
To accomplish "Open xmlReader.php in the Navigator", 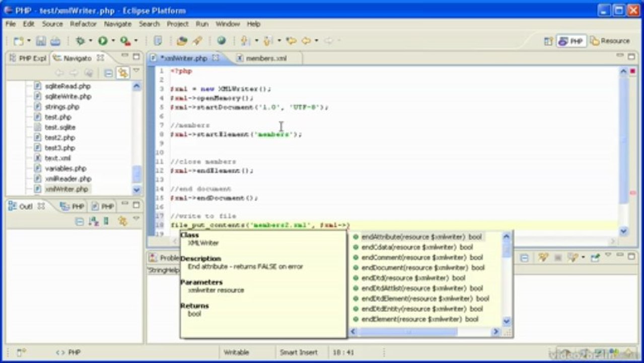I will point(68,178).
